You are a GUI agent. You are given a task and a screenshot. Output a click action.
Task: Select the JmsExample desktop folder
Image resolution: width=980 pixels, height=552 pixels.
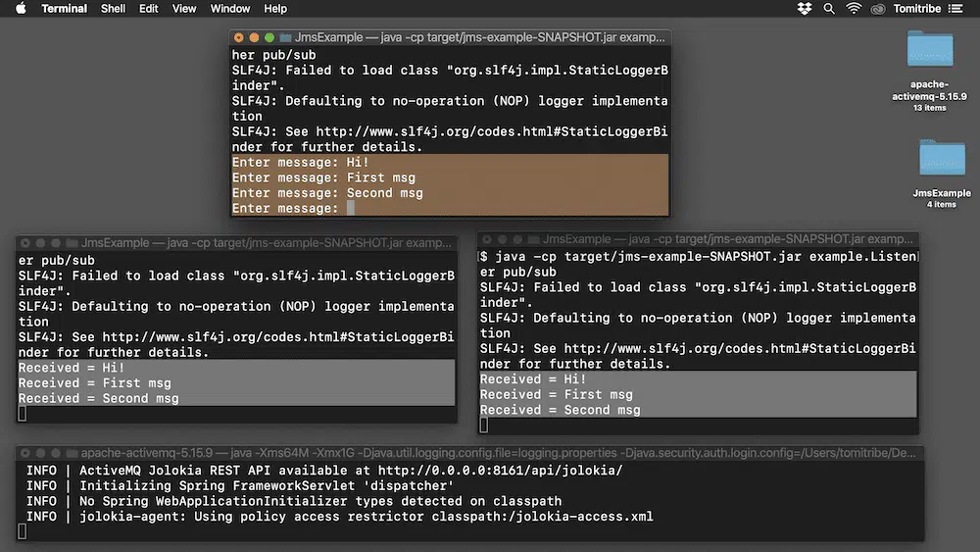click(x=941, y=160)
